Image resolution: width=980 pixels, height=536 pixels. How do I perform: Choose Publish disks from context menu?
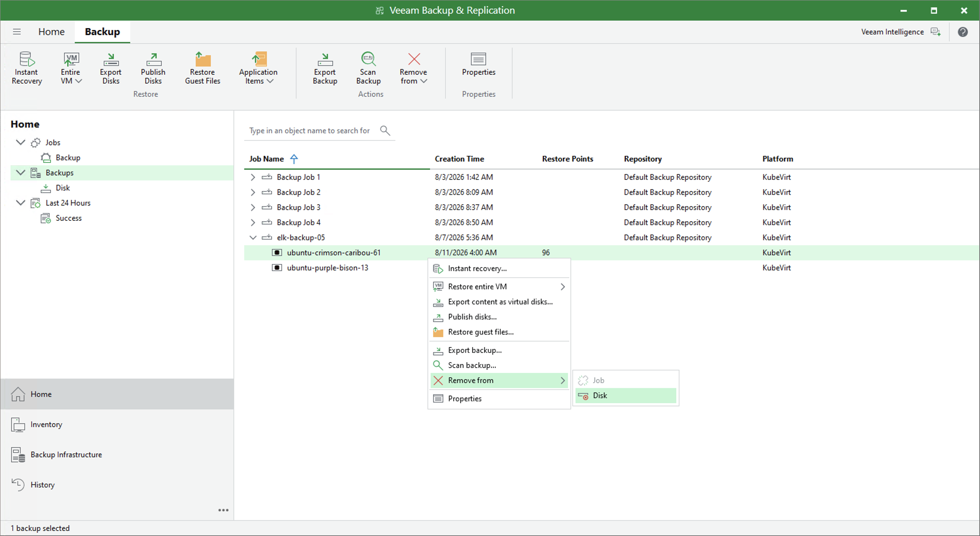point(499,317)
